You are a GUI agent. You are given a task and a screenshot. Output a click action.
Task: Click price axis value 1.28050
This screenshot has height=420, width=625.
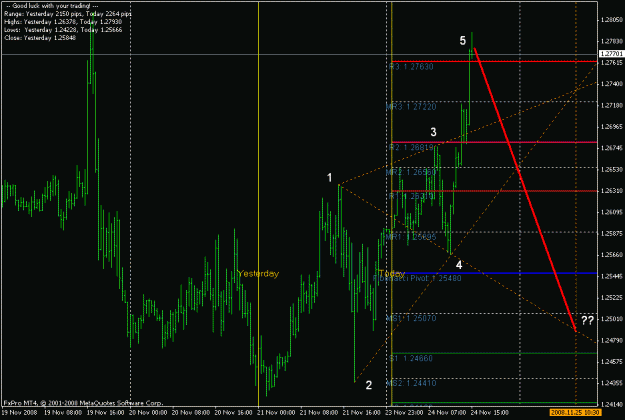[611, 20]
